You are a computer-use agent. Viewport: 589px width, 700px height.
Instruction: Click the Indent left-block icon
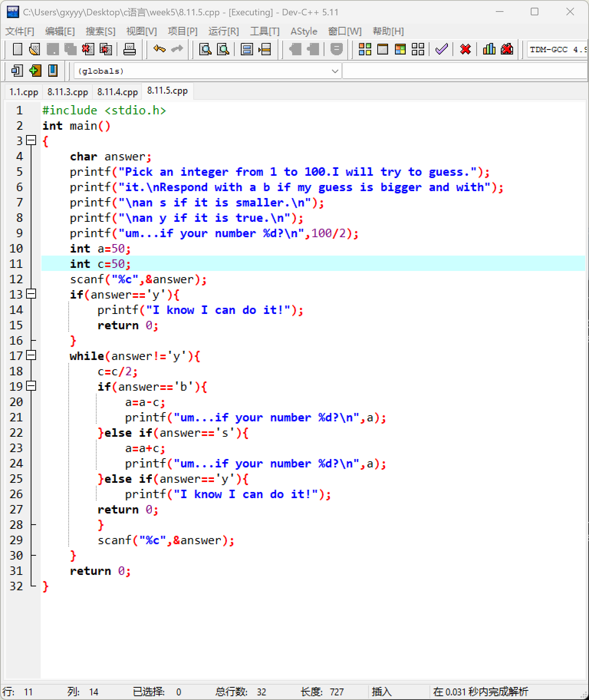click(313, 49)
